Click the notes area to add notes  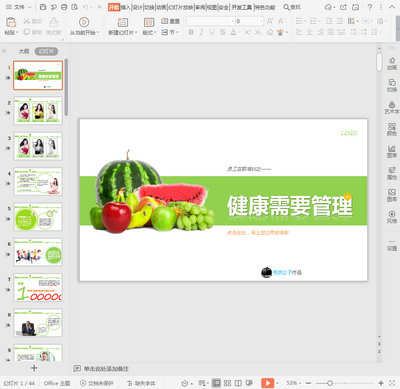tap(106, 369)
